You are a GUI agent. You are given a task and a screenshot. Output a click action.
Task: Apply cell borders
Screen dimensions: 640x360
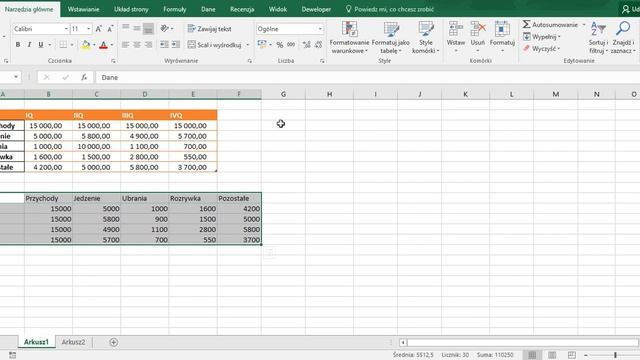coord(63,44)
